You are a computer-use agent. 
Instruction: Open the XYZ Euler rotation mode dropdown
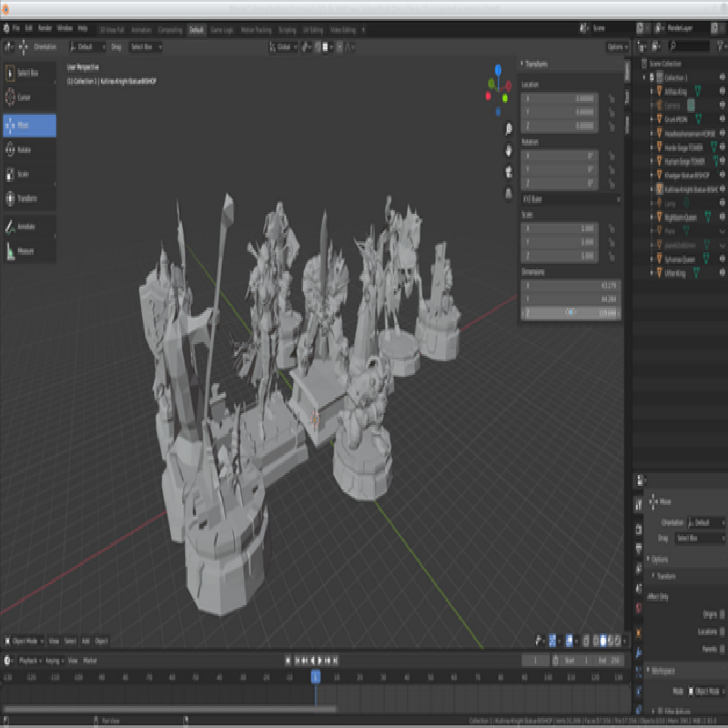571,198
